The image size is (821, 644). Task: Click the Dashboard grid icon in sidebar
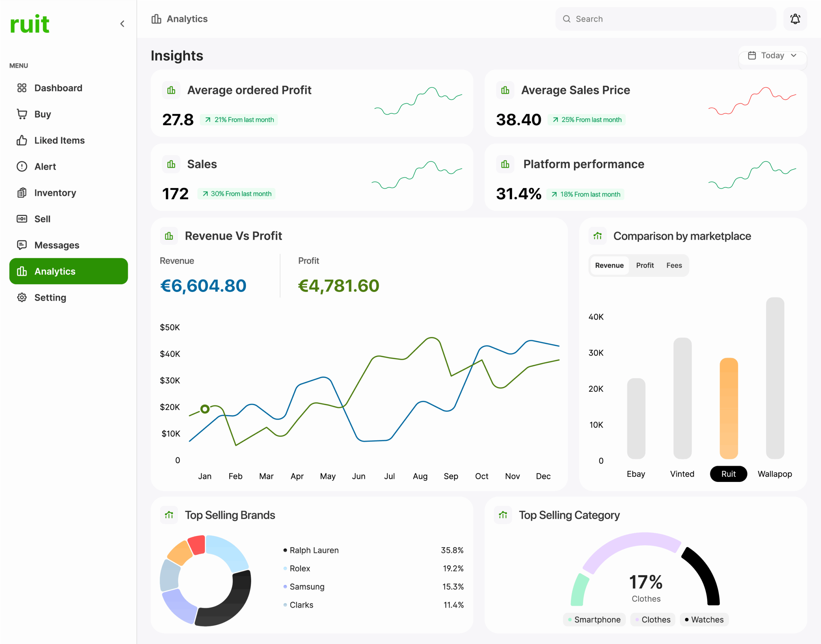pyautogui.click(x=22, y=88)
